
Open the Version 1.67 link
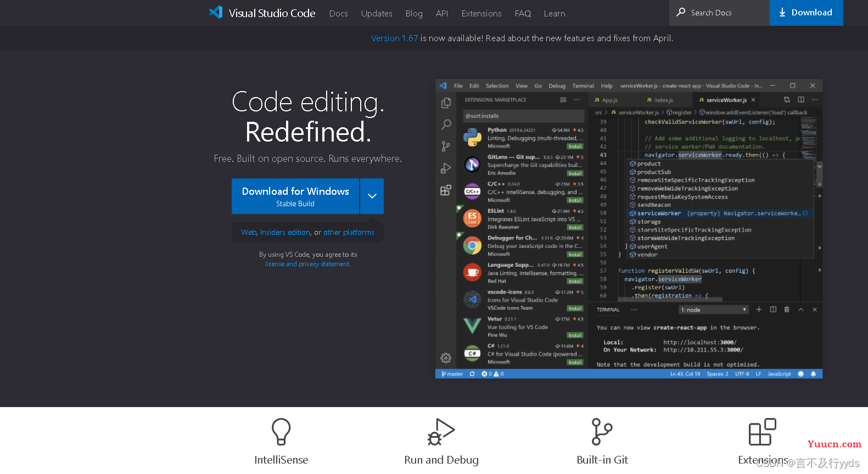tap(394, 38)
